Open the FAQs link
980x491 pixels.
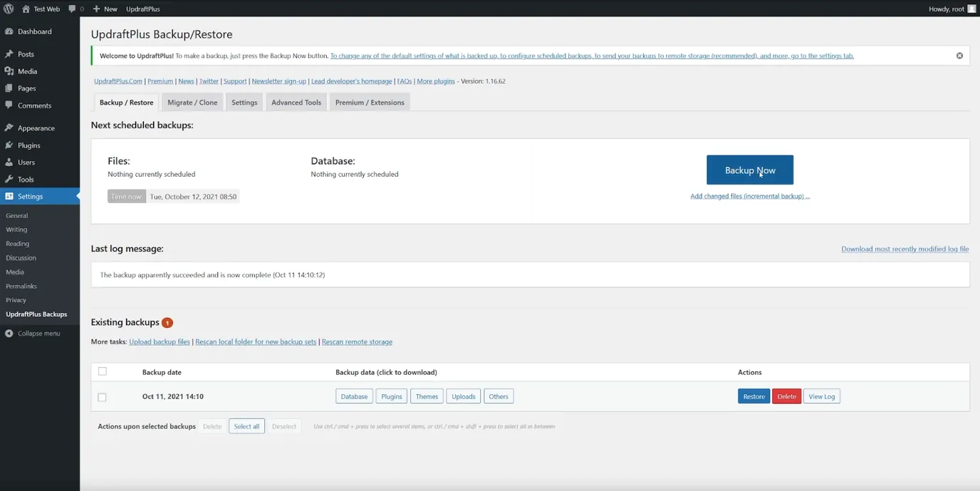(405, 81)
